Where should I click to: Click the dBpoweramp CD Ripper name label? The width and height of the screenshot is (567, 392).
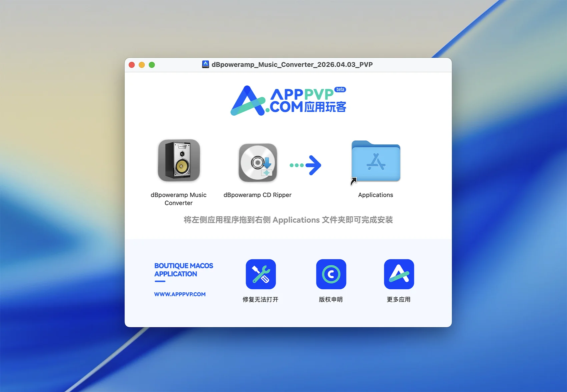pos(257,195)
